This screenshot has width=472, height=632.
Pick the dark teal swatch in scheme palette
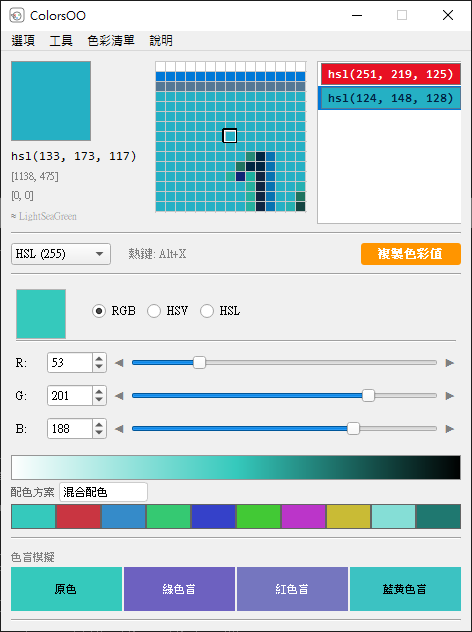point(439,516)
